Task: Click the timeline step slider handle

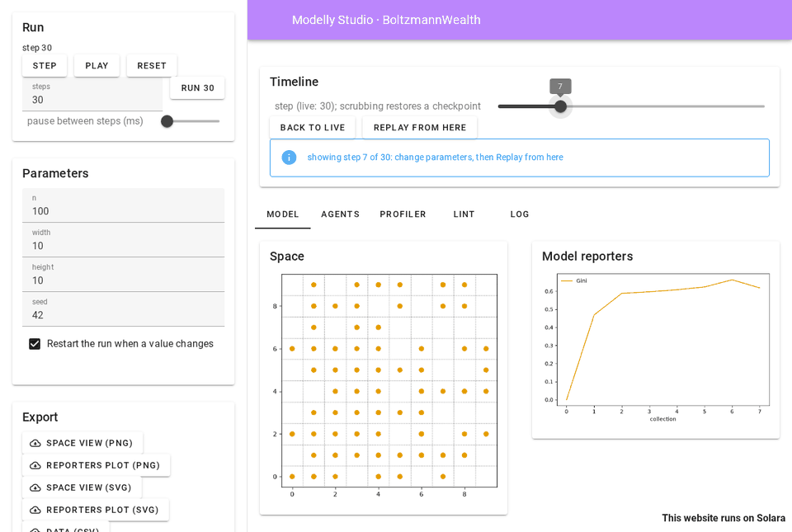Action: click(560, 106)
